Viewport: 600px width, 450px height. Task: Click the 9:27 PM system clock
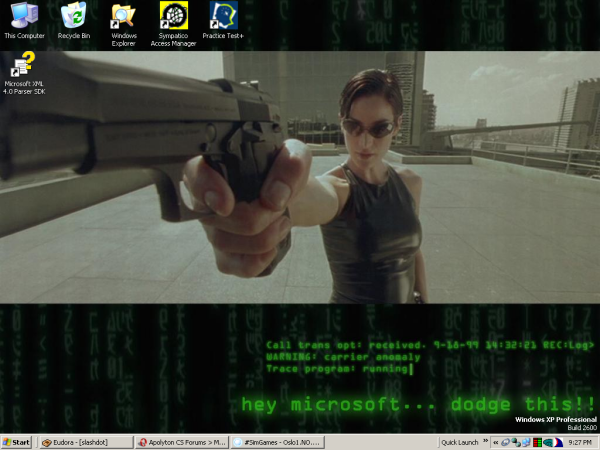click(x=581, y=442)
